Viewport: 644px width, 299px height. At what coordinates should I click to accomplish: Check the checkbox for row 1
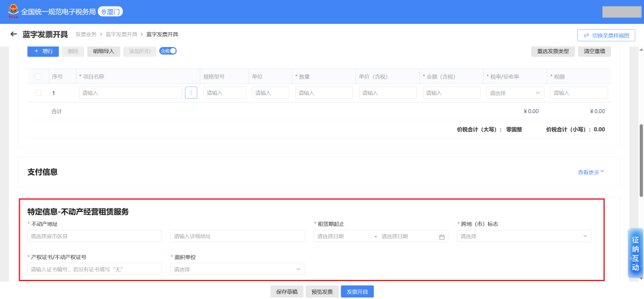38,93
